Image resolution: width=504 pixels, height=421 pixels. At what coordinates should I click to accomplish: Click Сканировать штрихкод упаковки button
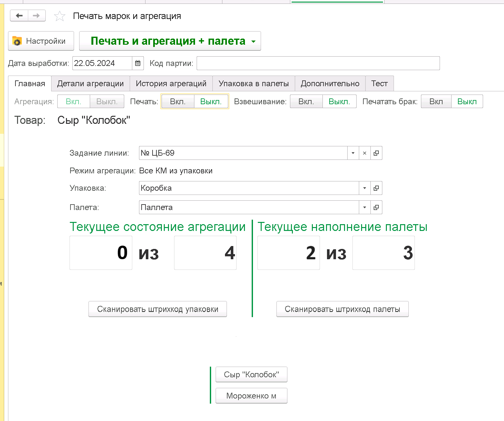point(158,309)
